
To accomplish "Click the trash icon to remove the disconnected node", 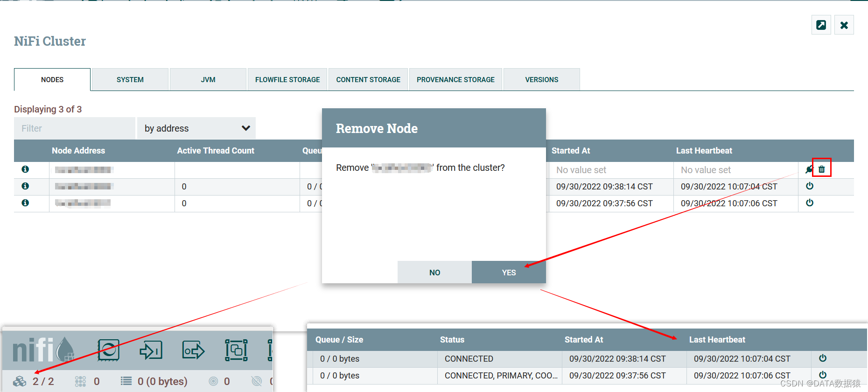I will tap(822, 169).
